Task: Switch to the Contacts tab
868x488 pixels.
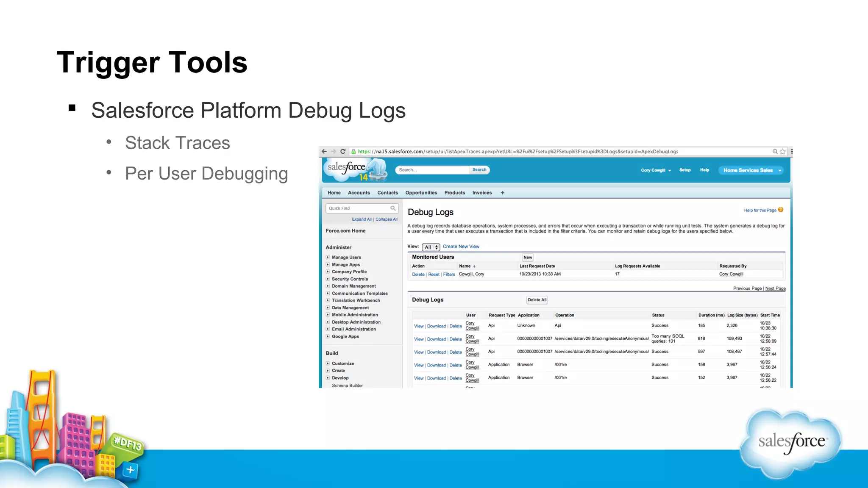Action: click(x=388, y=193)
